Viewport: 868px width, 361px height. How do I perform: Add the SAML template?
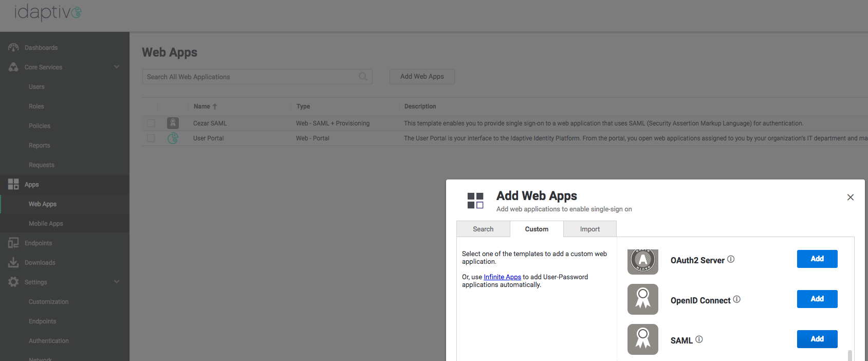point(817,339)
